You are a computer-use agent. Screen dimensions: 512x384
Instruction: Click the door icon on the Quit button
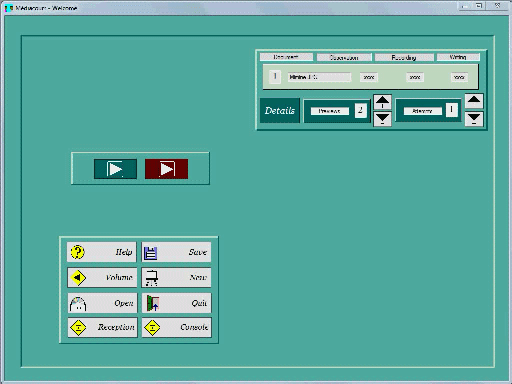tap(153, 303)
